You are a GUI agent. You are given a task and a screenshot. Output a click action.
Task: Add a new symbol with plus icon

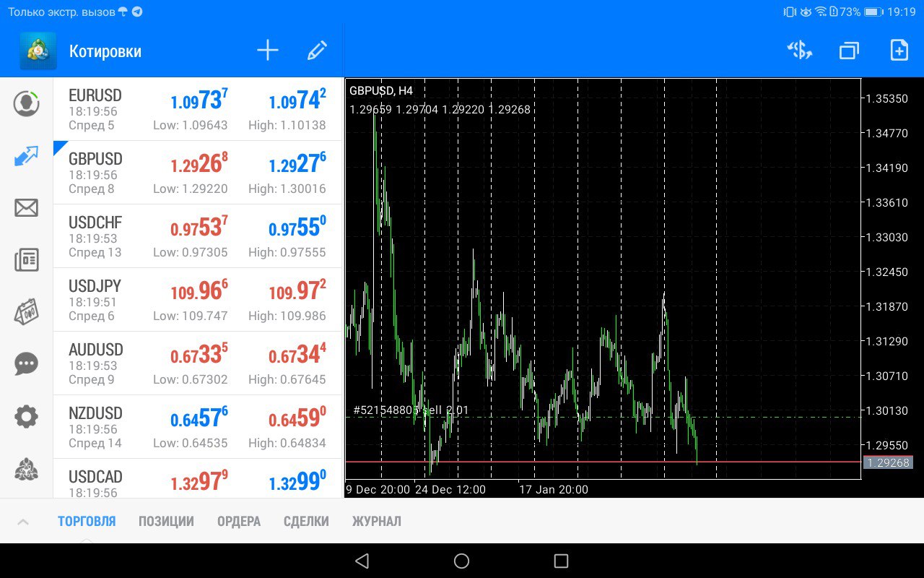268,51
